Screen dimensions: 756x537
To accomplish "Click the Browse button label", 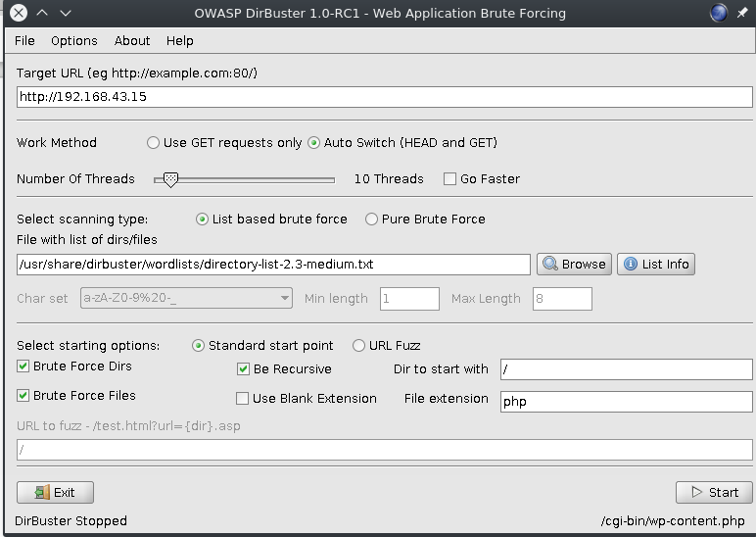I will pos(584,264).
